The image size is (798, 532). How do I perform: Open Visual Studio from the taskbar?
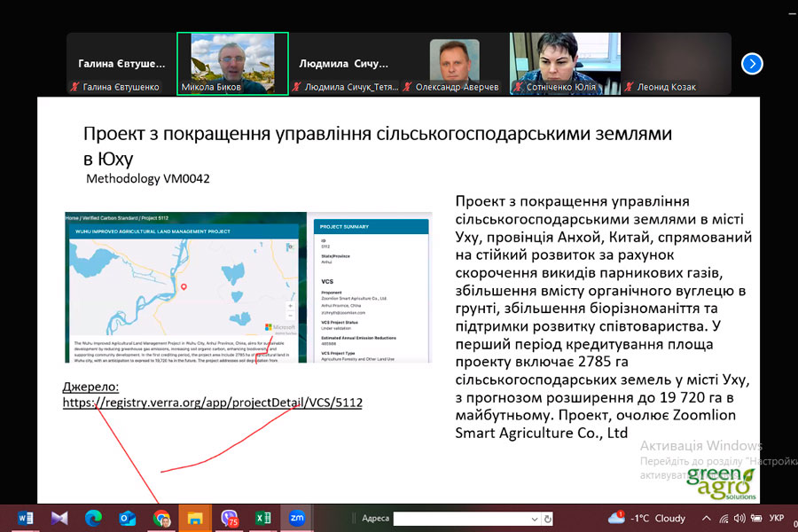coord(59,518)
